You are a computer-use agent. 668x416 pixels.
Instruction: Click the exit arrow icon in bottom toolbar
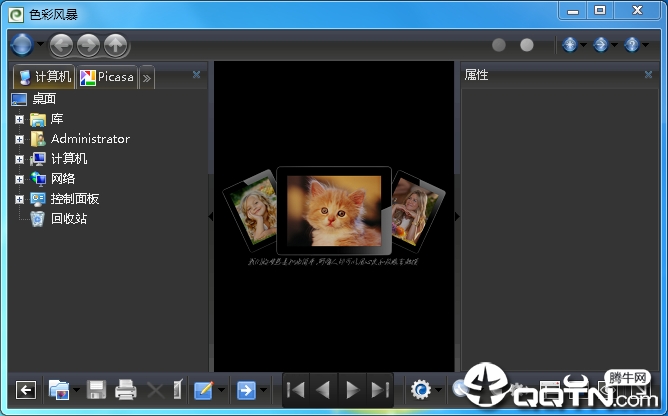click(x=26, y=390)
